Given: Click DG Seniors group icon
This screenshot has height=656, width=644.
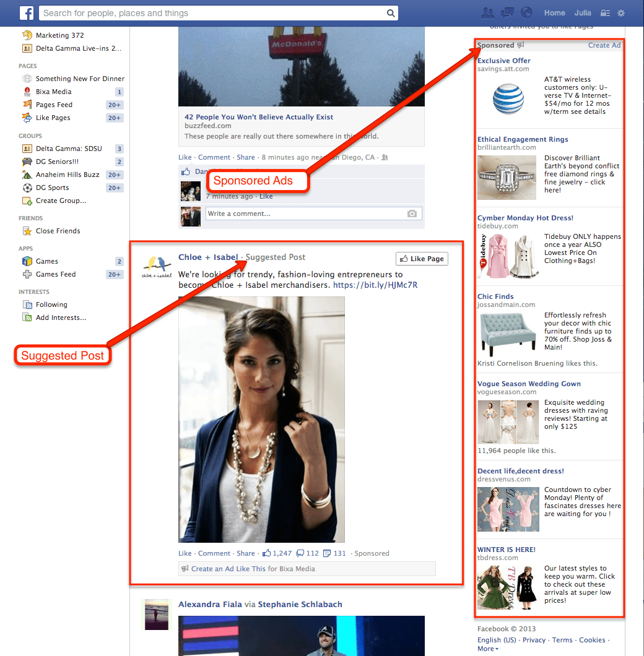Looking at the screenshot, I should tap(27, 162).
